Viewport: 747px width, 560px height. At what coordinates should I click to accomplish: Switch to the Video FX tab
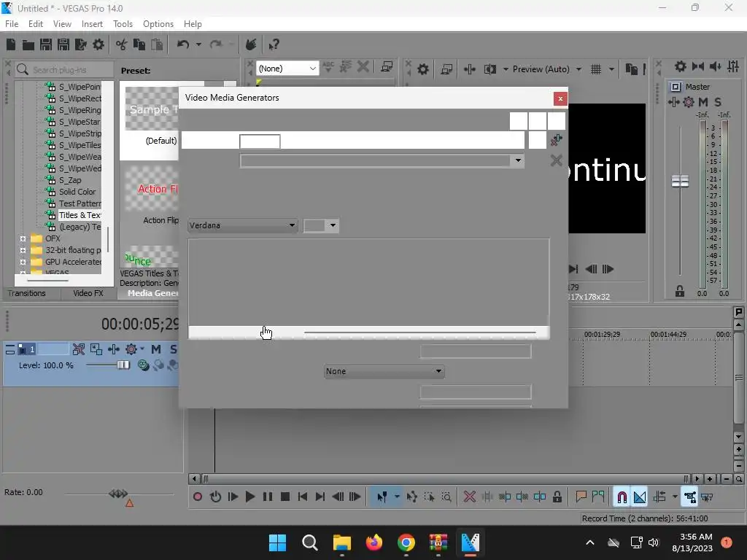(x=88, y=293)
